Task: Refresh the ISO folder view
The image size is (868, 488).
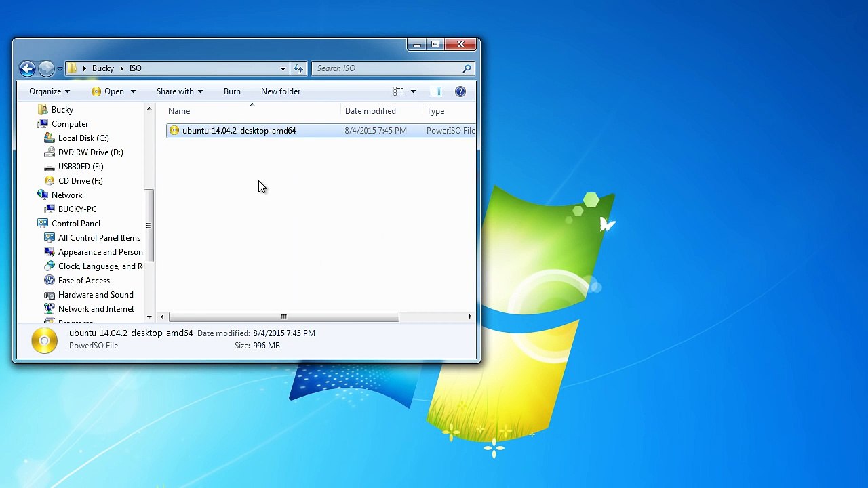Action: 298,68
